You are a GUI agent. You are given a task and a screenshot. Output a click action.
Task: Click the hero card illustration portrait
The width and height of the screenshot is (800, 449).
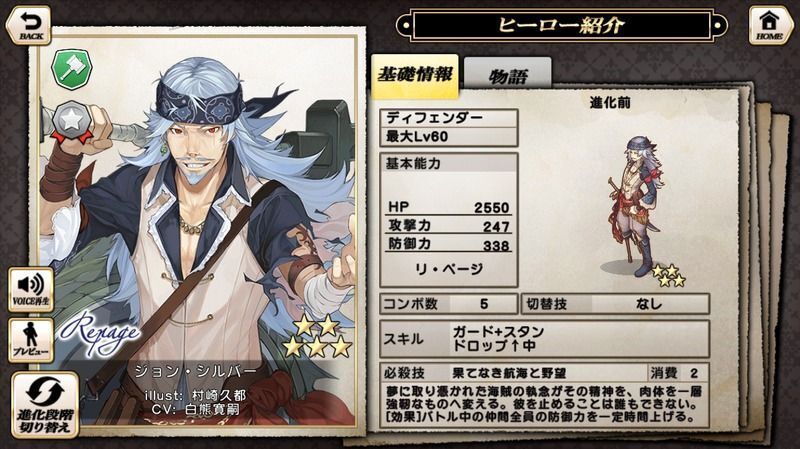pyautogui.click(x=196, y=230)
